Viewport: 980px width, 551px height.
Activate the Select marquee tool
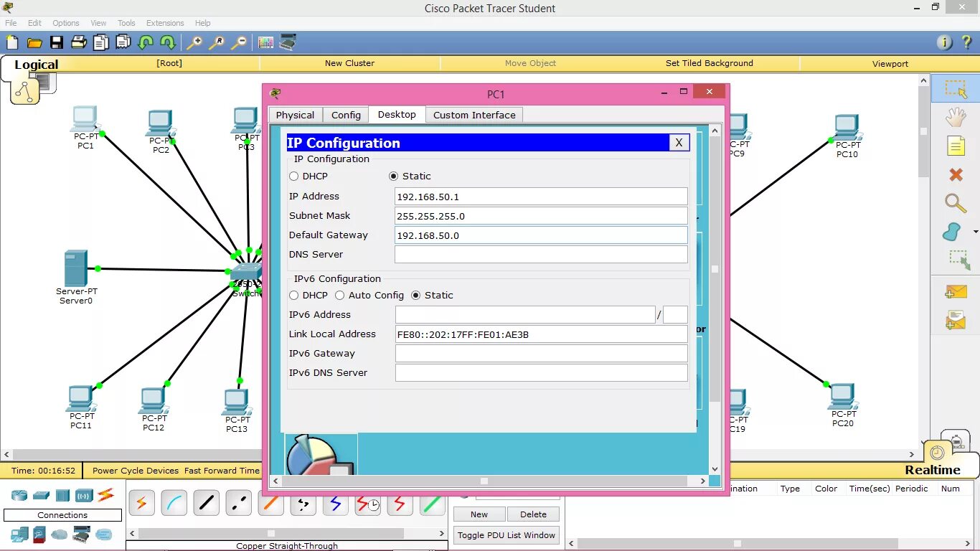click(956, 88)
